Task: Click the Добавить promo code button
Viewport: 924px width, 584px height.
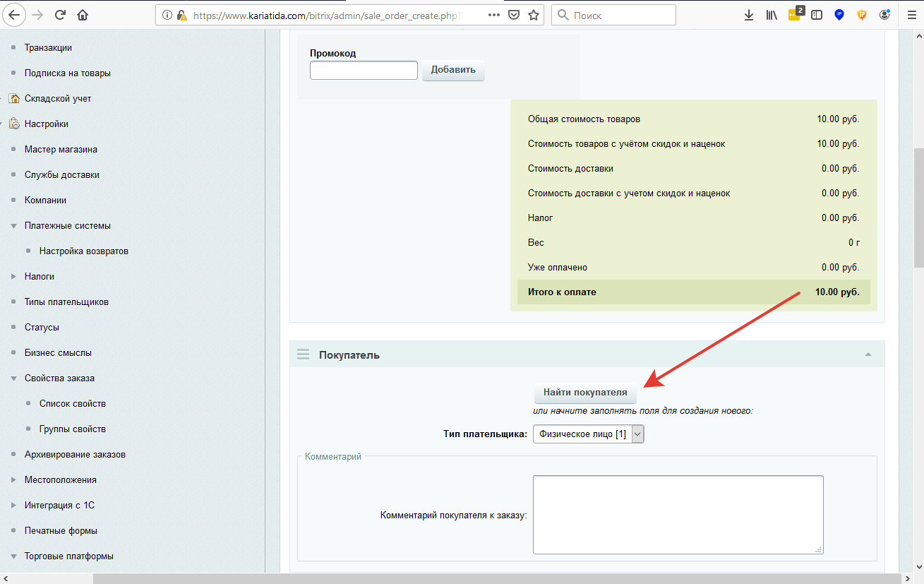Action: pos(453,70)
